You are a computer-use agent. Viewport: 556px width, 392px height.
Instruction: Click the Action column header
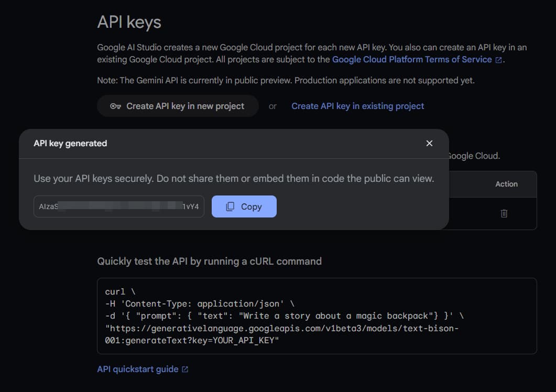[x=506, y=184]
